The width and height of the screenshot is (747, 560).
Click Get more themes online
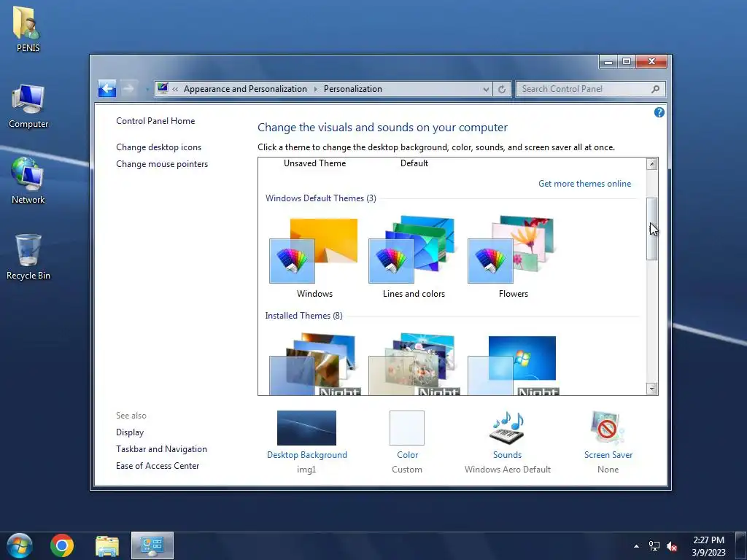pyautogui.click(x=584, y=184)
